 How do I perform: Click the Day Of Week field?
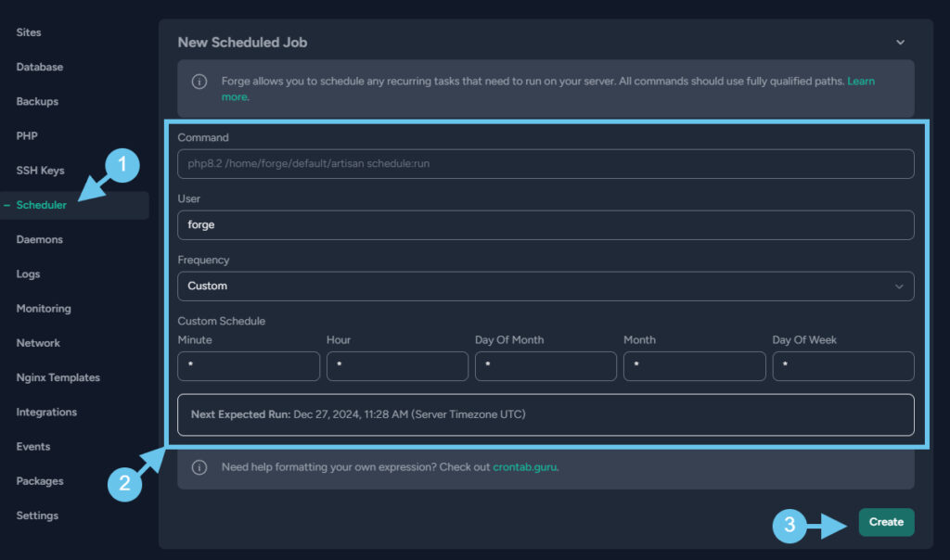pyautogui.click(x=843, y=366)
